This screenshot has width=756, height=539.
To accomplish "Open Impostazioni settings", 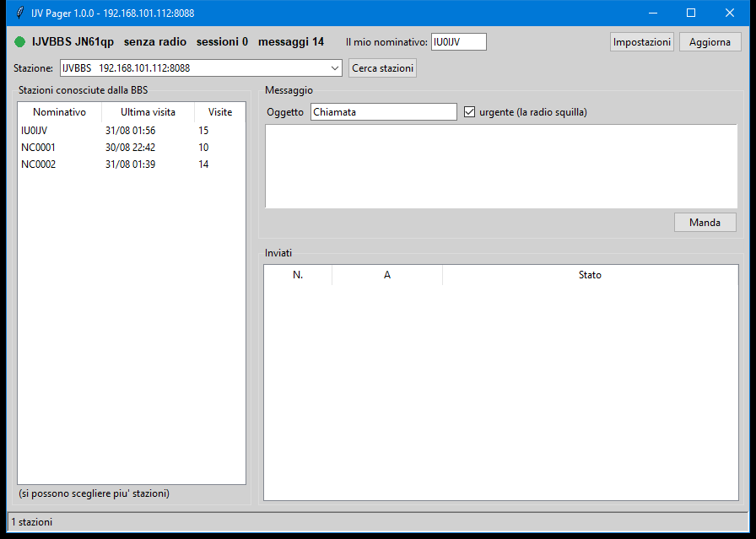I will [642, 42].
